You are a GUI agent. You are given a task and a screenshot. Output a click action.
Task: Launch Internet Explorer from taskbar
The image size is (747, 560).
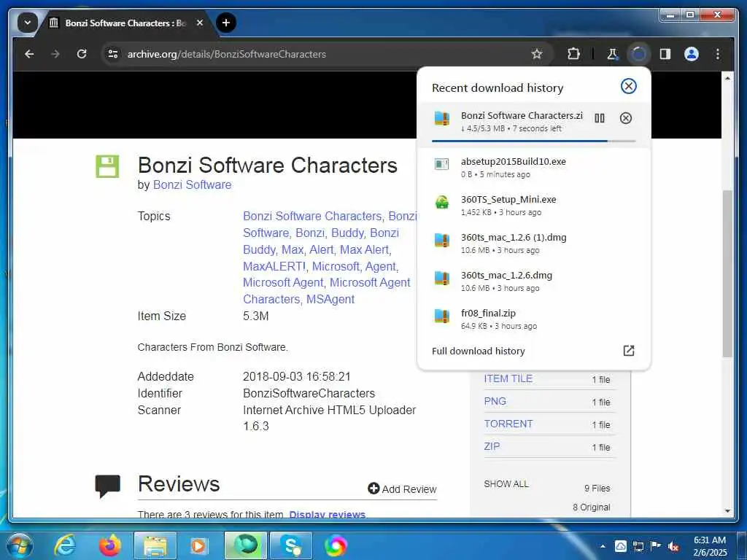coord(65,545)
